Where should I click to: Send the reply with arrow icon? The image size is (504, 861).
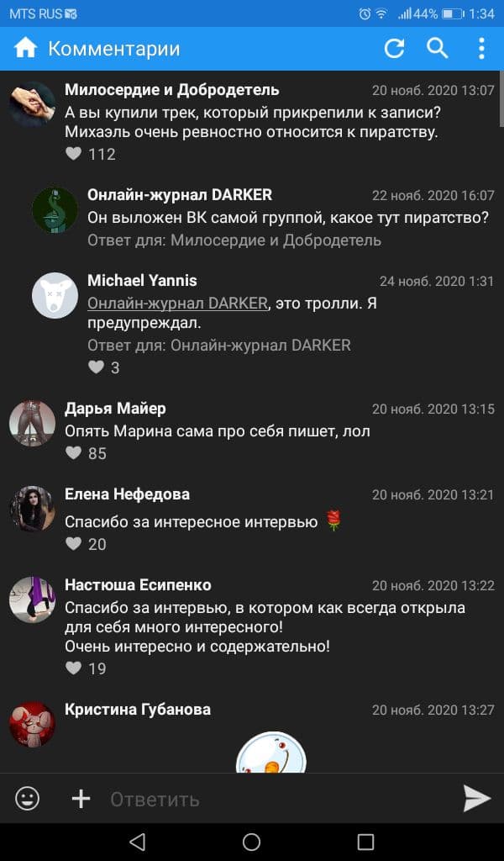coord(476,799)
